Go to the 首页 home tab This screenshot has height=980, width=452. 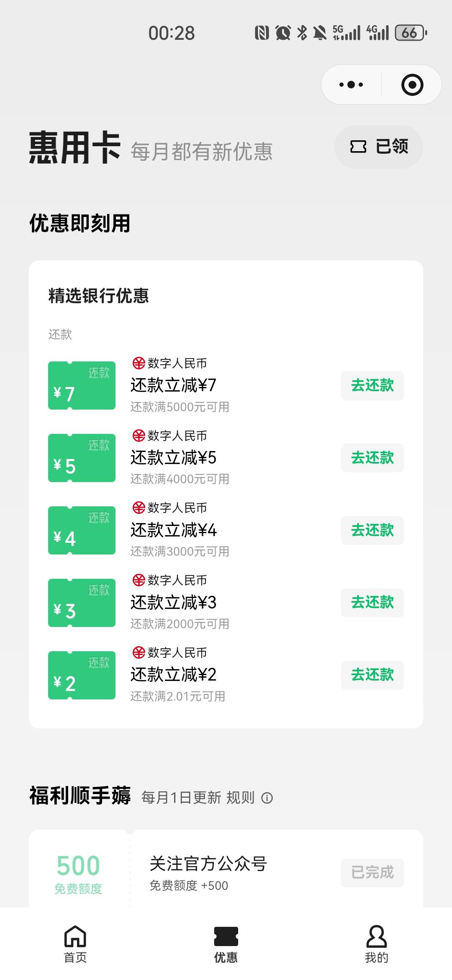(75, 943)
